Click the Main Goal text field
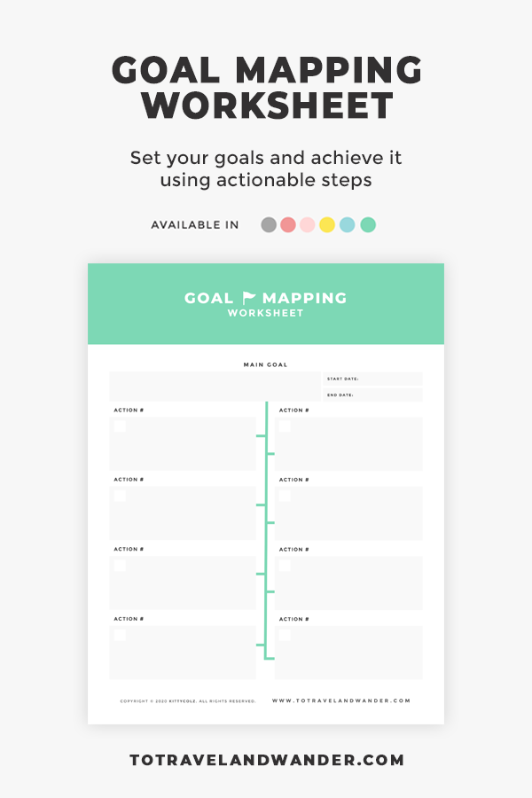The width and height of the screenshot is (532, 798). coord(215,387)
